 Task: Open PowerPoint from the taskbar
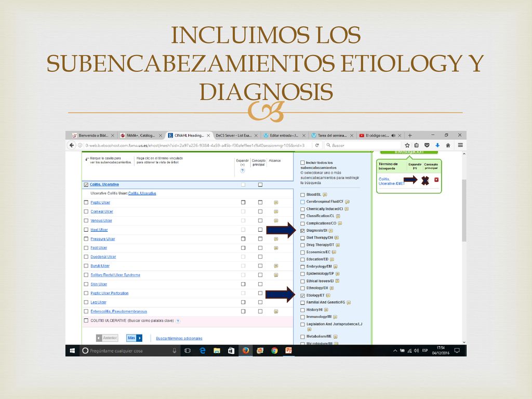(x=289, y=351)
